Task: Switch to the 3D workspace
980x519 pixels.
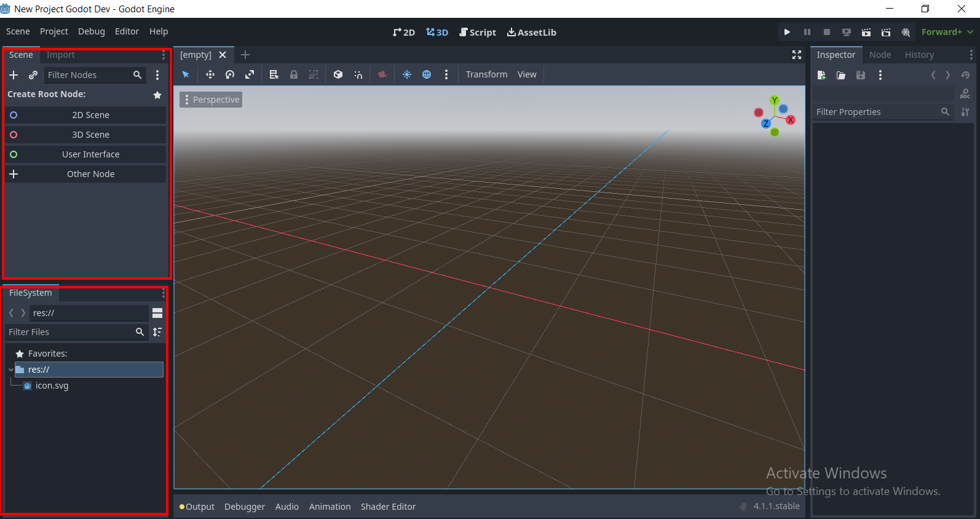Action: (x=437, y=32)
